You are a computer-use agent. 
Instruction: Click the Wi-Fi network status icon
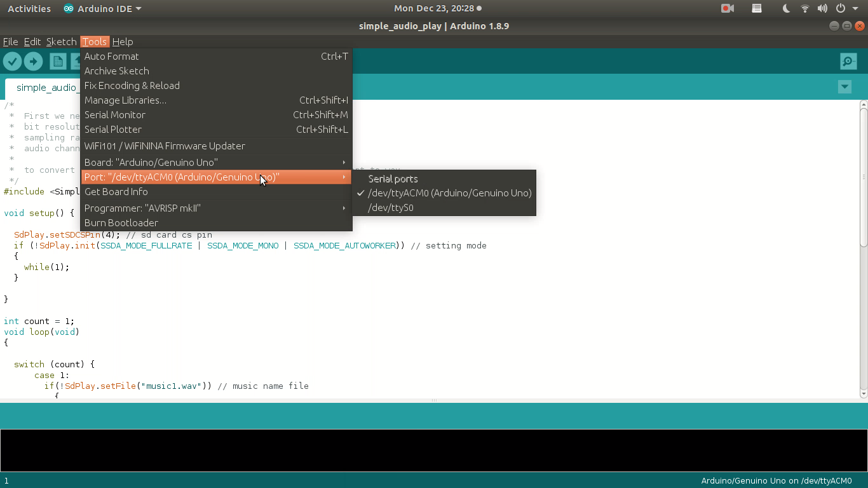click(x=805, y=9)
